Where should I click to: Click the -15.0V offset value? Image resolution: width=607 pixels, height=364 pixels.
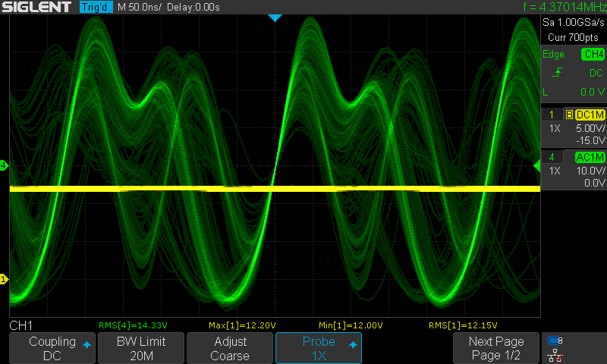coord(590,140)
